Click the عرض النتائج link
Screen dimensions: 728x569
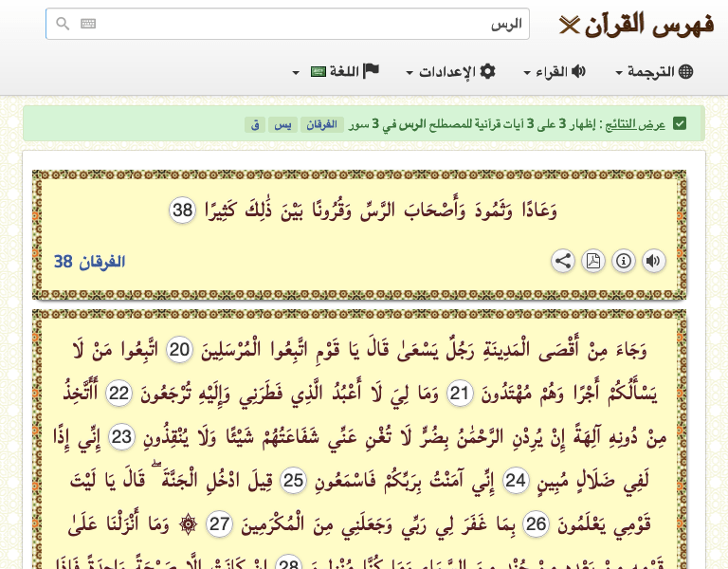(x=636, y=124)
